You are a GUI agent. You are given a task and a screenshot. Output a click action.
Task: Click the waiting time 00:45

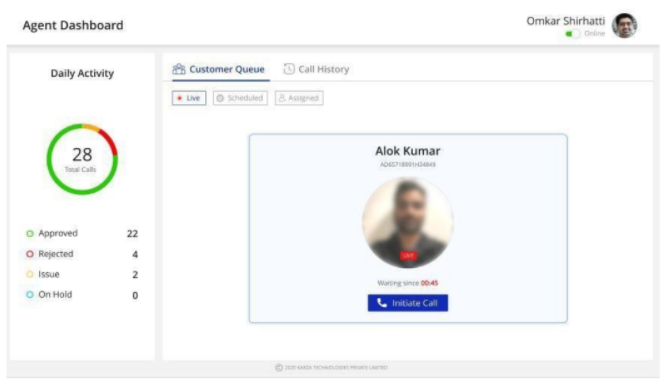tap(429, 283)
